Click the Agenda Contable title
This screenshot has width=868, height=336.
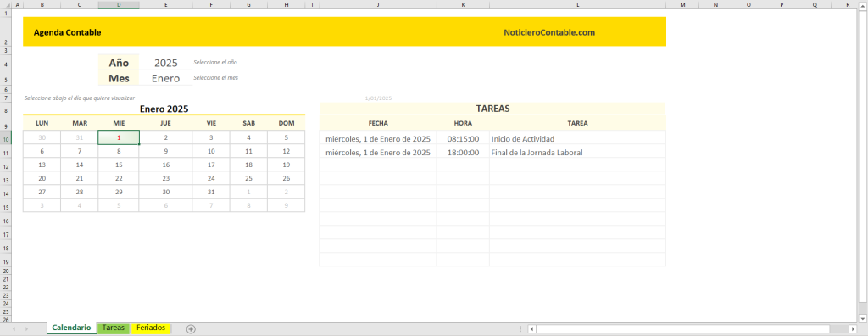pyautogui.click(x=68, y=32)
